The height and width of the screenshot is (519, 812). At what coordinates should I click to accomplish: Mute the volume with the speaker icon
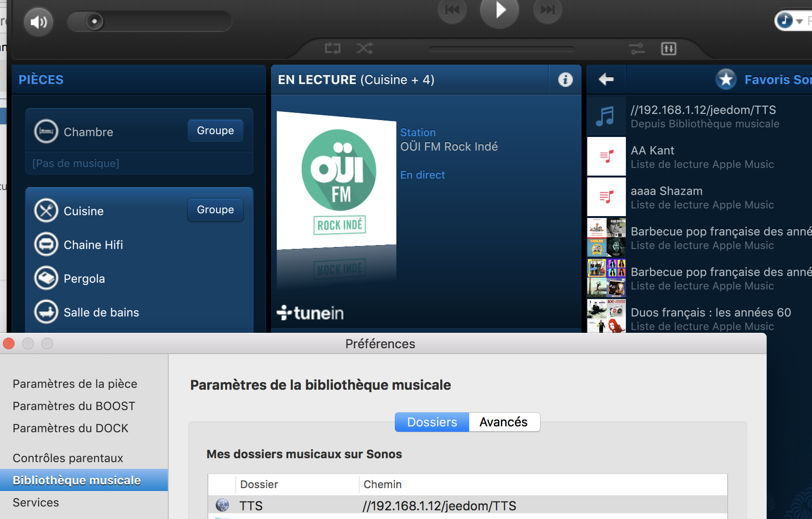[x=39, y=22]
